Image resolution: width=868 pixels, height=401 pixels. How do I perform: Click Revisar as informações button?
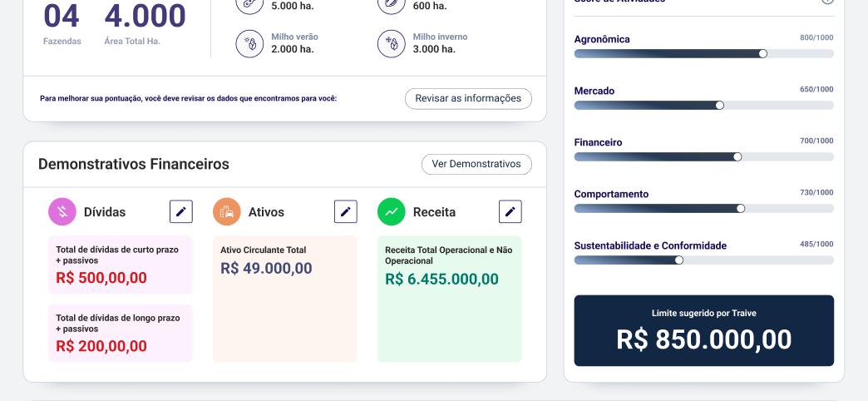coord(468,99)
